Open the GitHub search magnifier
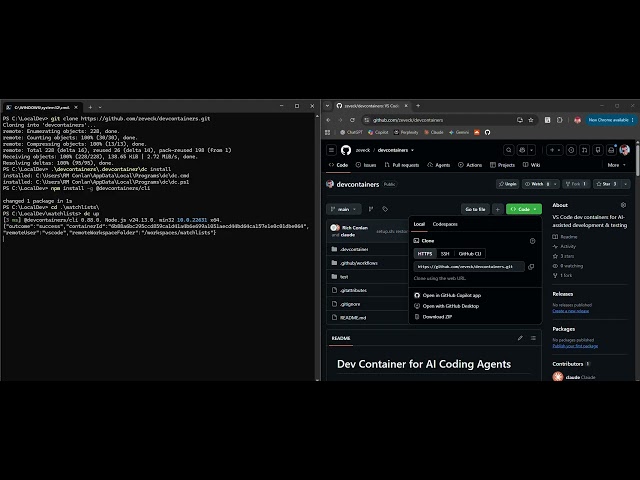The width and height of the screenshot is (640, 480). click(x=509, y=150)
